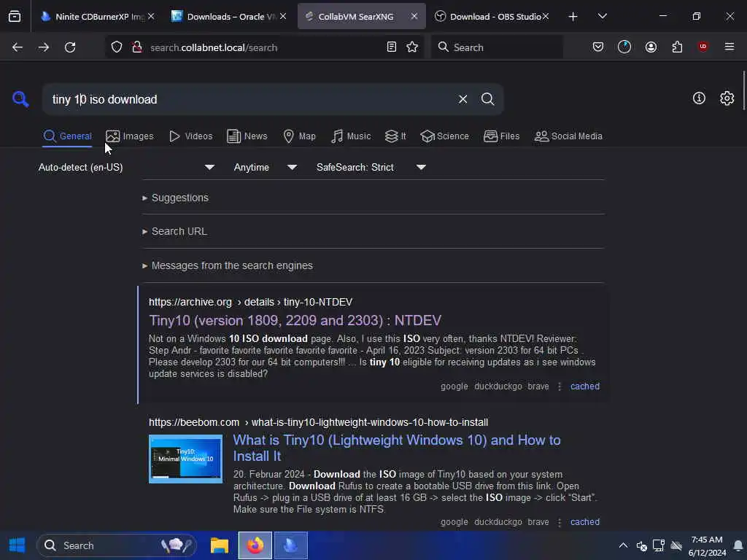Toggle reader view icon in address bar
The width and height of the screenshot is (747, 560).
[392, 47]
